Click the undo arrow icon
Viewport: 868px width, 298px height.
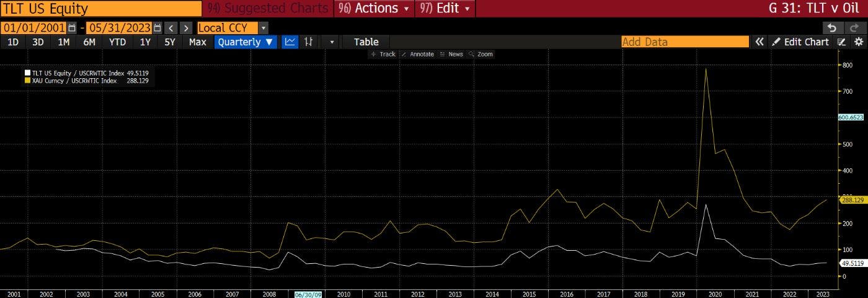(832, 28)
